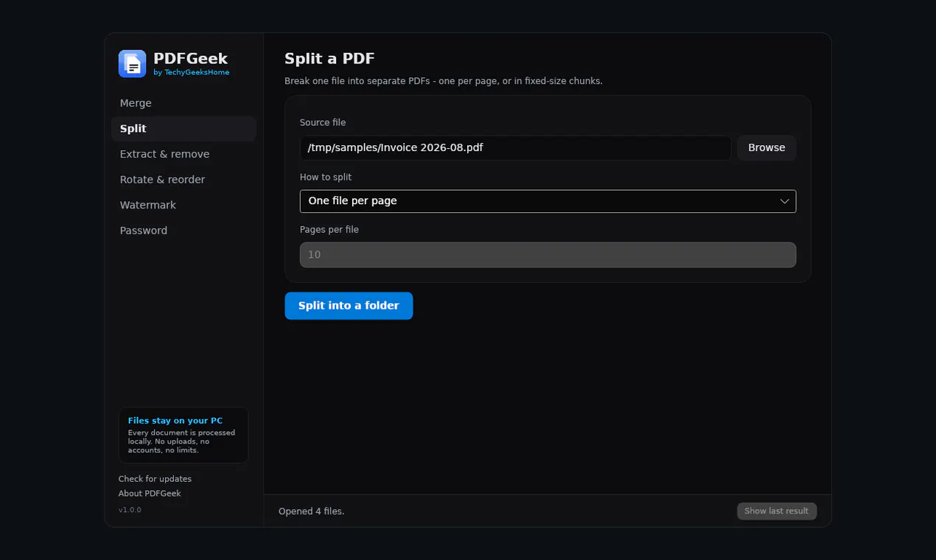Viewport: 936px width, 560px height.
Task: Click the PDFGeek title text
Action: pyautogui.click(x=191, y=58)
